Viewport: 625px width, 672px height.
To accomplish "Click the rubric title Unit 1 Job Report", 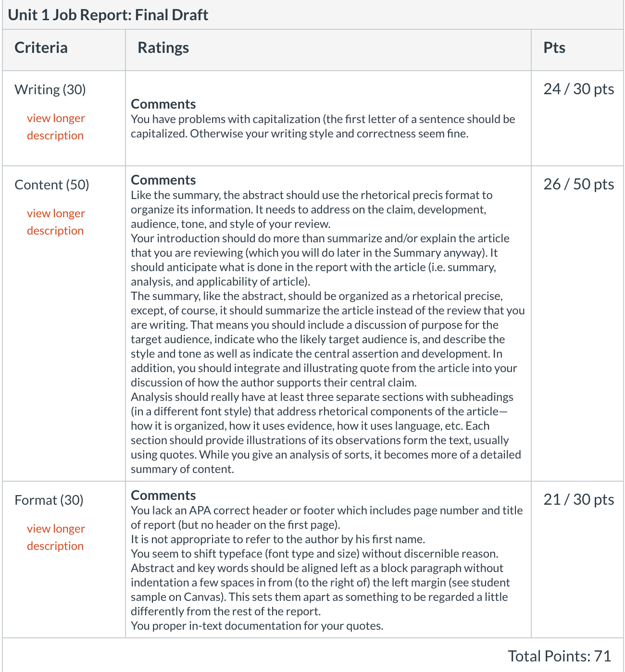I will [108, 15].
